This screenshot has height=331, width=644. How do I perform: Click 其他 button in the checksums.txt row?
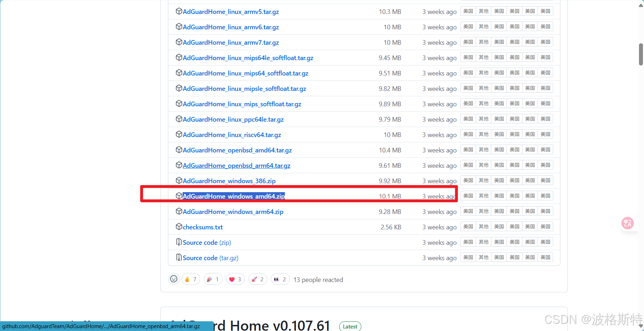click(484, 227)
